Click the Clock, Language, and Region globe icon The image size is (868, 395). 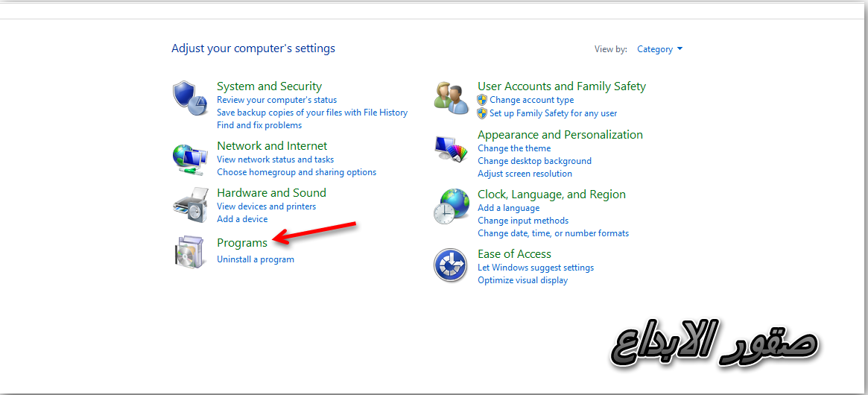tap(451, 206)
